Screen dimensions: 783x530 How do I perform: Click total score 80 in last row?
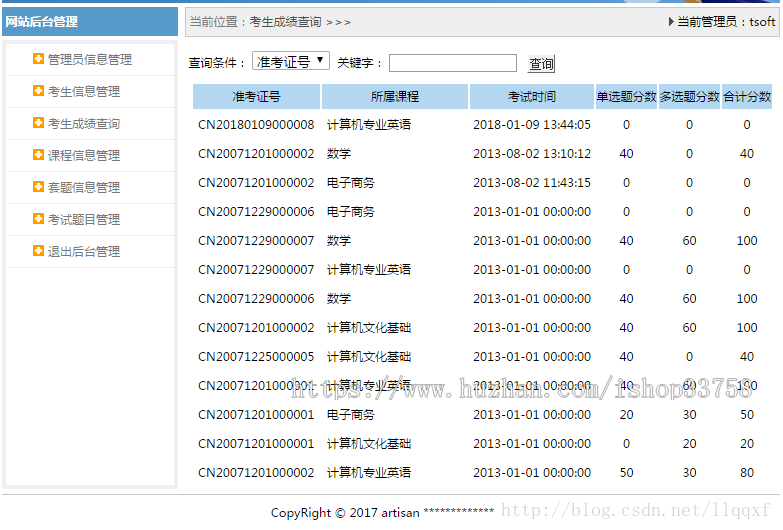click(747, 473)
